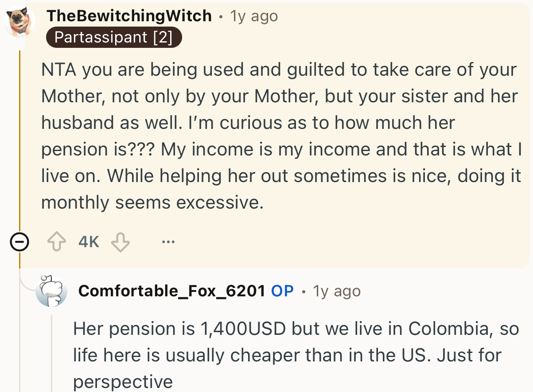Image resolution: width=533 pixels, height=392 pixels.
Task: Click the 4K vote count
Action: point(88,241)
